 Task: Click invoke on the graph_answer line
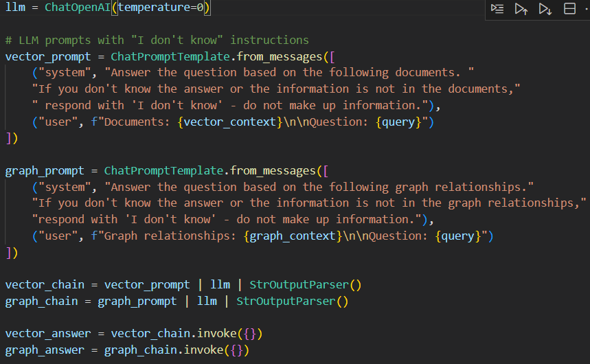click(203, 350)
